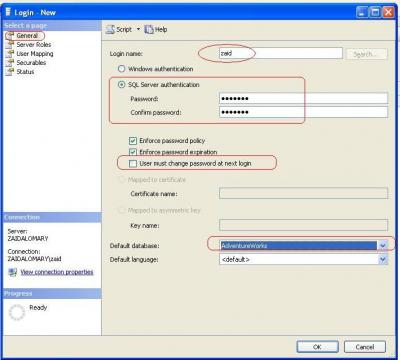Click the ZAIDALOMARY server name text
Image resolution: width=400 pixels, height=360 pixels.
click(x=28, y=239)
